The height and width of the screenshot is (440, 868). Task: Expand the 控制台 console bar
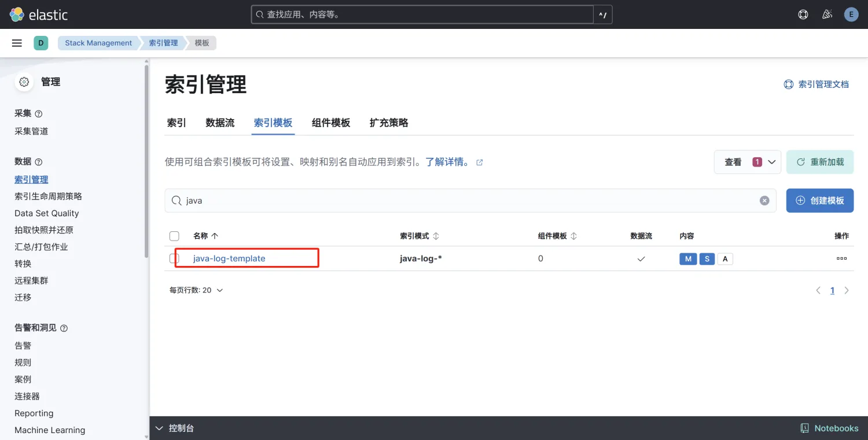(x=175, y=428)
